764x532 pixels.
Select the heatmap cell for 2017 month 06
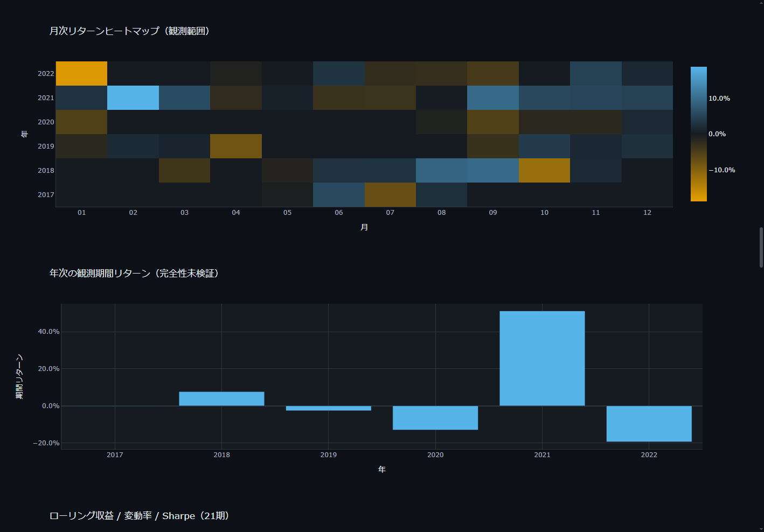pos(339,194)
